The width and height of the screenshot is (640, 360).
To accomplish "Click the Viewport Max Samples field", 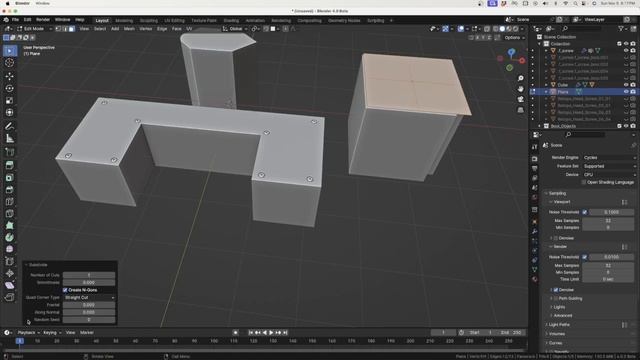I will [608, 220].
